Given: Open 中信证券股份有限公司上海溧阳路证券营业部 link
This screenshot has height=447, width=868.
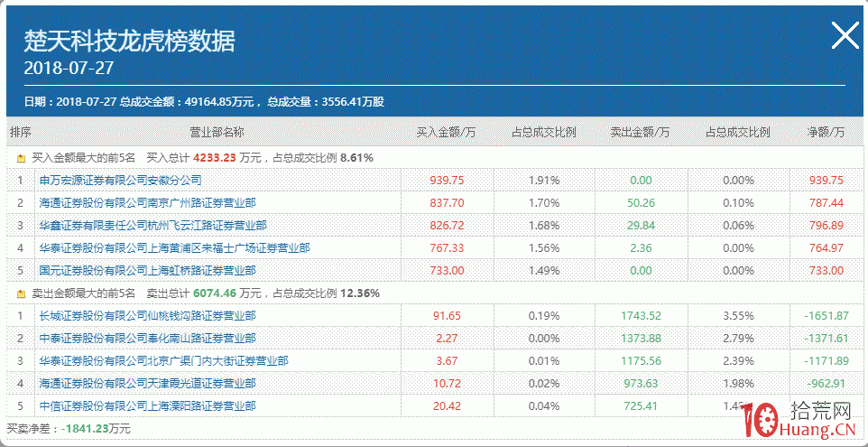Looking at the screenshot, I should coord(148,406).
